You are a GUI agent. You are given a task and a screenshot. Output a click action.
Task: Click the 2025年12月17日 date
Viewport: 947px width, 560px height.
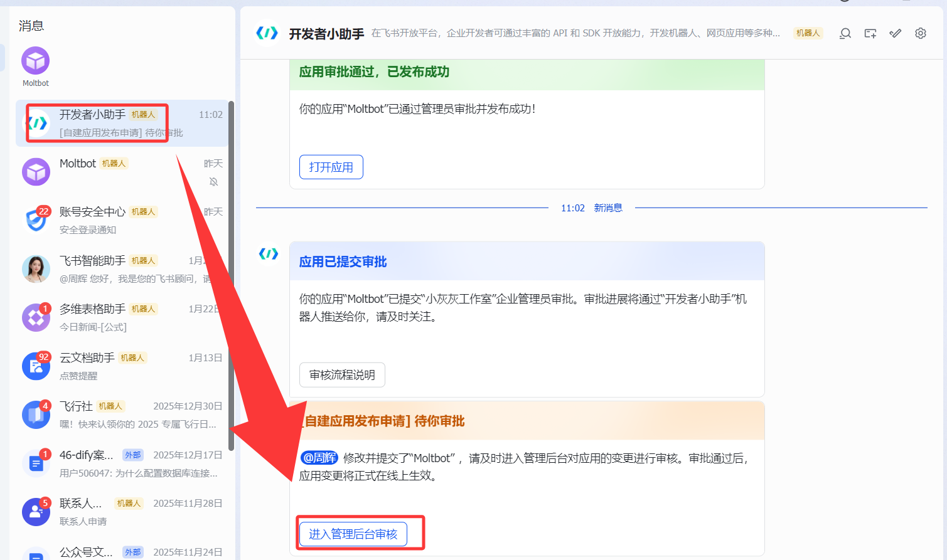coord(188,455)
